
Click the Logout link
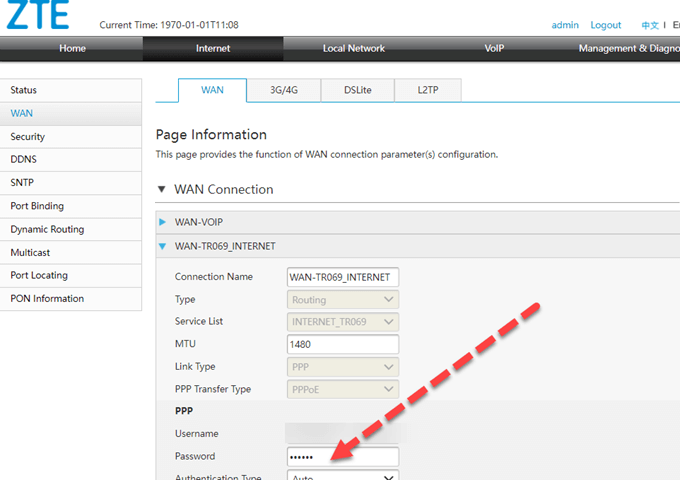(605, 25)
